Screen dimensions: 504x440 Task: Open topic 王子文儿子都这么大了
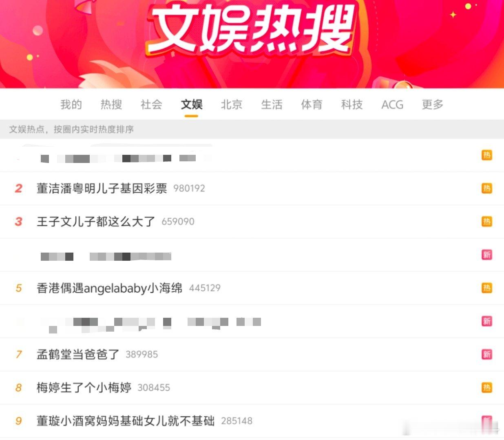(x=96, y=222)
